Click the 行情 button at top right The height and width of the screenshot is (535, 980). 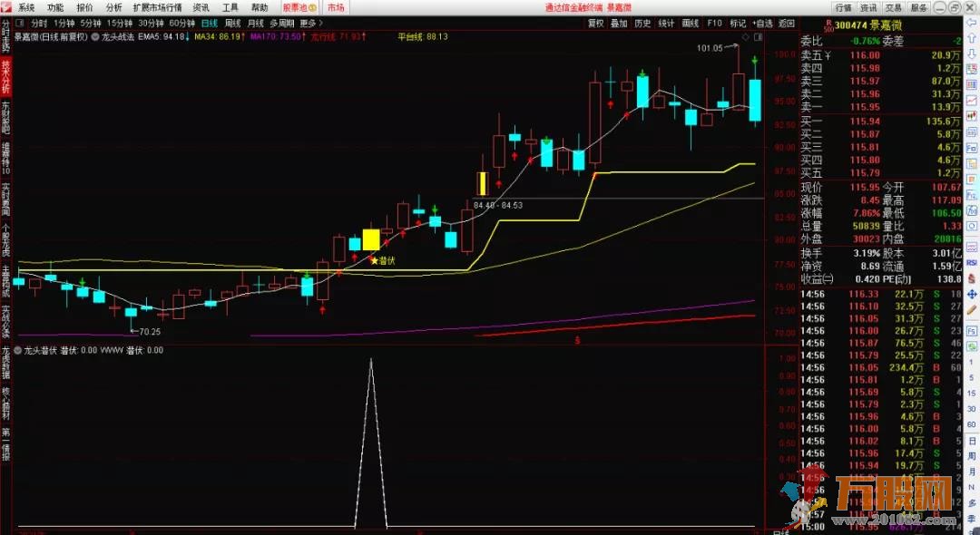point(844,7)
